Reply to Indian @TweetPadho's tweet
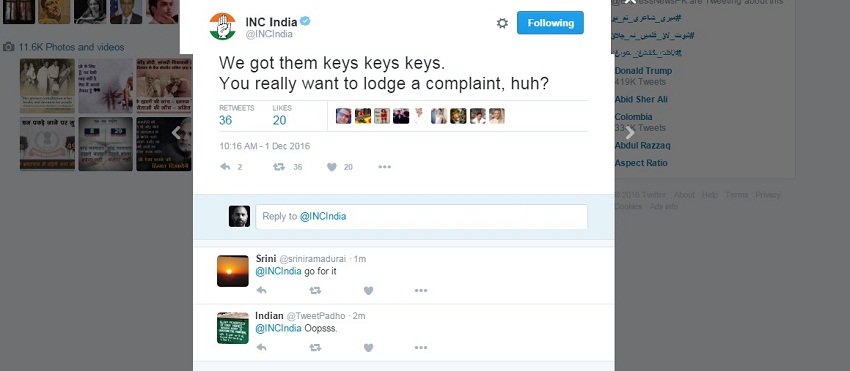Image resolution: width=850 pixels, height=371 pixels. [x=261, y=348]
